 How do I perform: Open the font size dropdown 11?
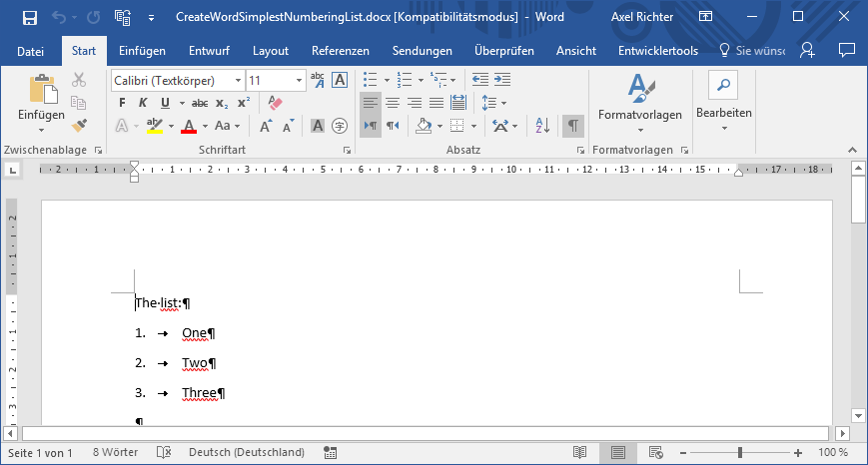click(299, 81)
